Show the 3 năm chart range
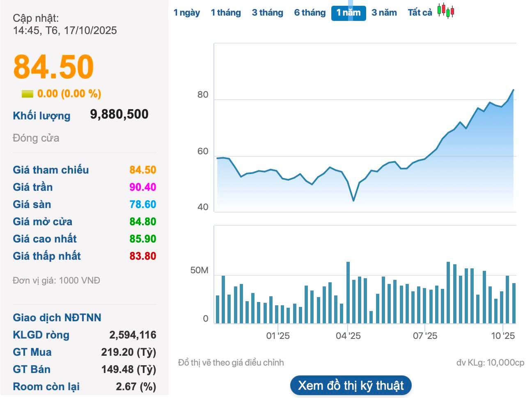Screen dimensions: 532x398 [384, 12]
